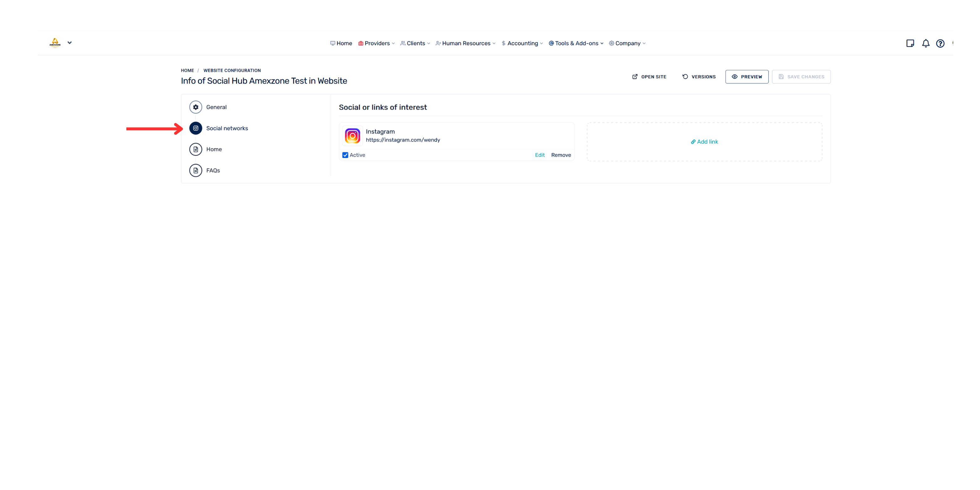The image size is (980, 490).
Task: Click the floppy-disk icon in SAVE CHANGES
Action: point(781,76)
